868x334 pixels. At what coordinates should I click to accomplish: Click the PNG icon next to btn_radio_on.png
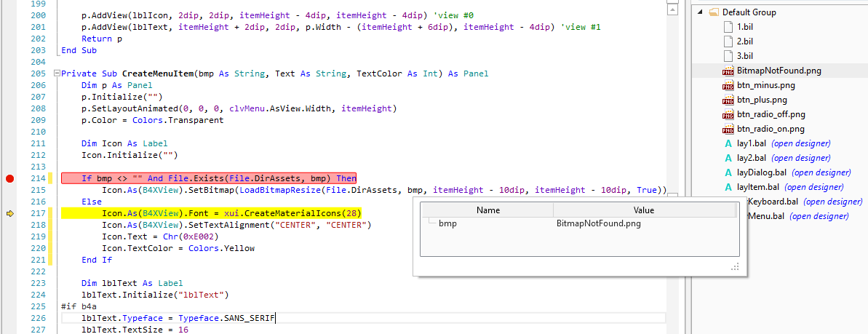(x=728, y=129)
